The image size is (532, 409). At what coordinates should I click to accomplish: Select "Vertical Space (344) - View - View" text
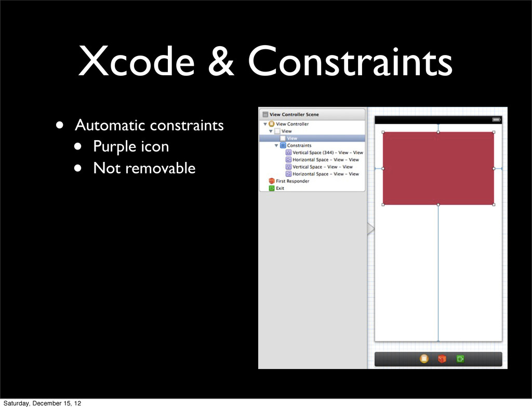click(328, 153)
